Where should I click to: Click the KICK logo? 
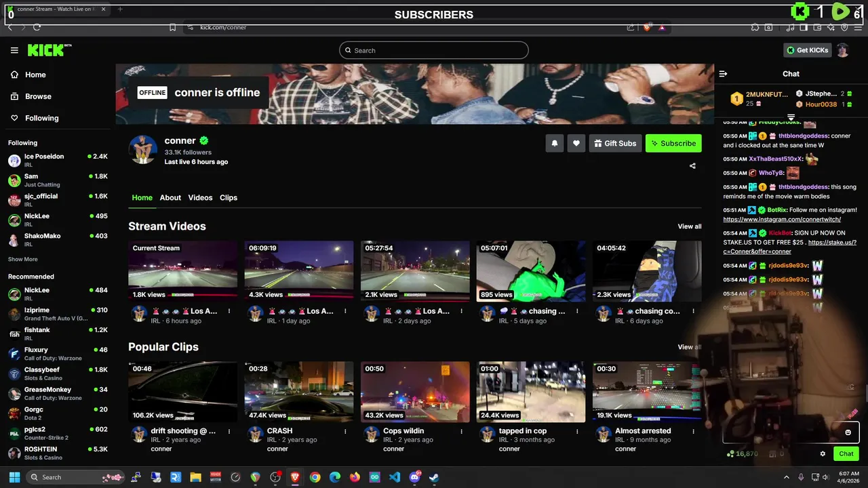(50, 50)
